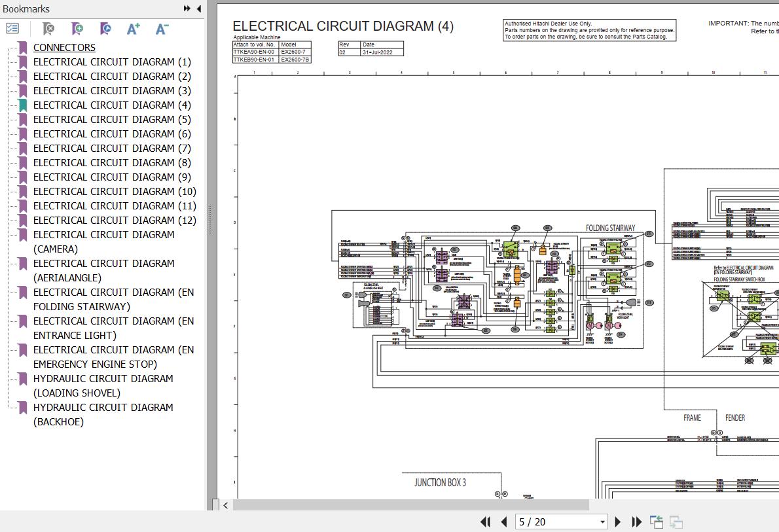Viewport: 779px width, 532px height.
Task: Click the FENDER label in the diagram
Action: click(x=735, y=417)
